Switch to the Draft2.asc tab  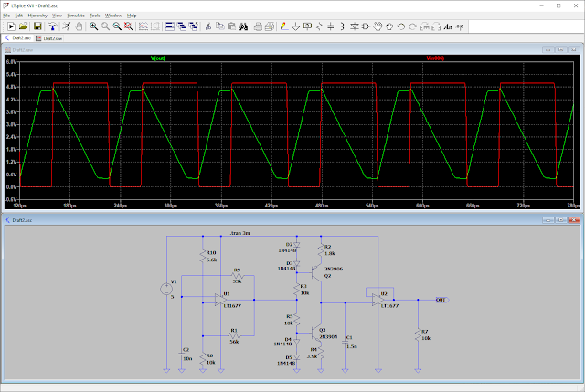point(21,38)
